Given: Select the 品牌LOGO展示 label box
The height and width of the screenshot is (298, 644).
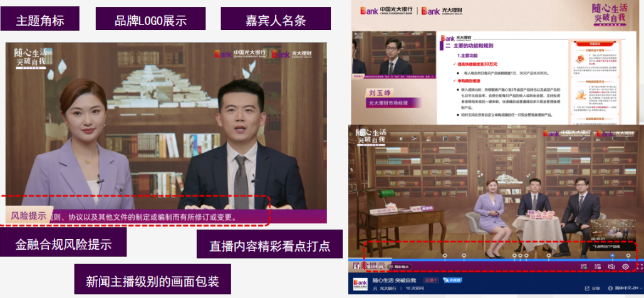Looking at the screenshot, I should click(150, 19).
